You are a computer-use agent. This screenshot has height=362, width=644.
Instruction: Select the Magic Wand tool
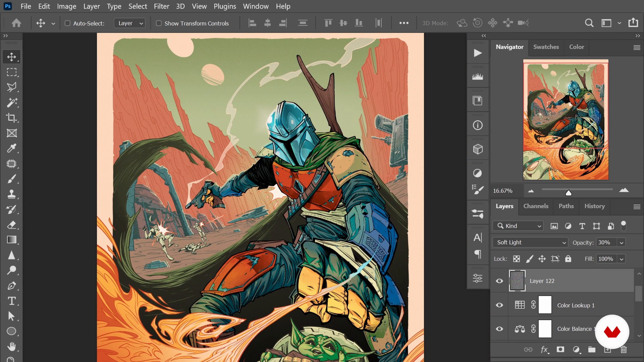[x=12, y=102]
